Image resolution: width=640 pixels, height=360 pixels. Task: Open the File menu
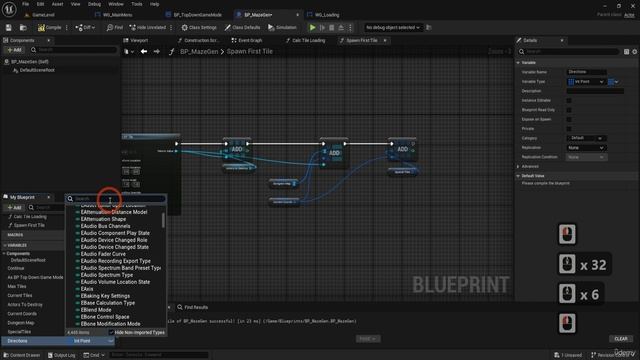25,4
